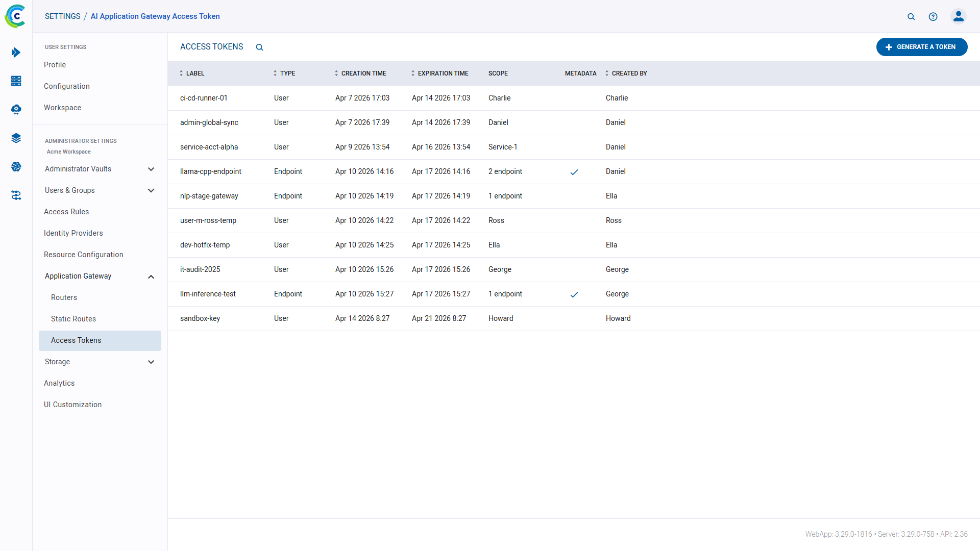Sort table by Label column
The width and height of the screenshot is (980, 551).
(192, 73)
